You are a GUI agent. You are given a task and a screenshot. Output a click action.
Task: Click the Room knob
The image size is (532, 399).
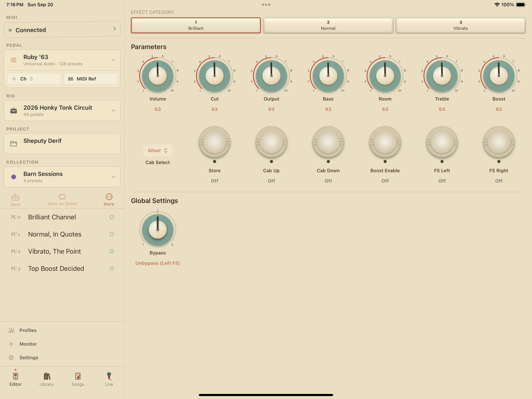[x=385, y=76]
